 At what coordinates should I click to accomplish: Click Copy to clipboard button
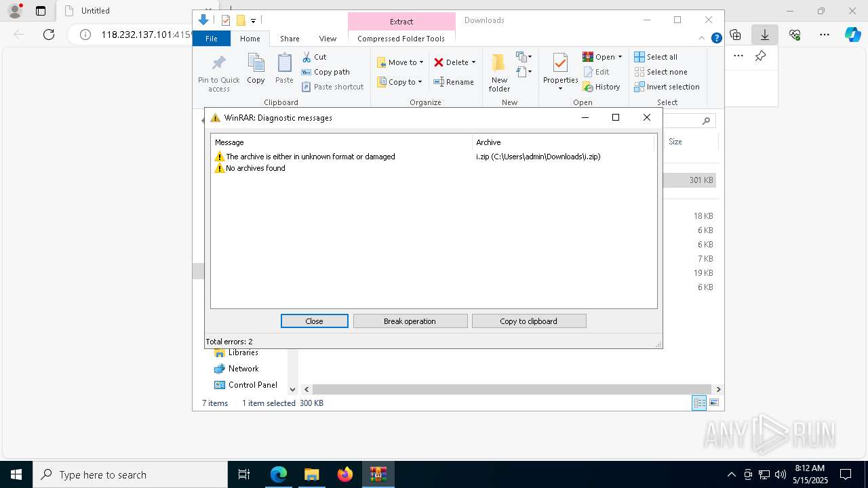[x=528, y=321]
